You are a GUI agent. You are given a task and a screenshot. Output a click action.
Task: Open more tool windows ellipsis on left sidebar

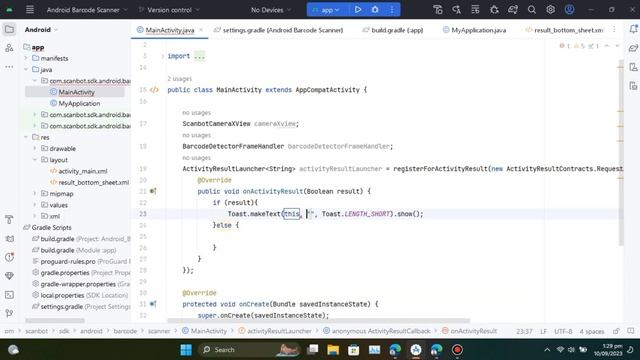tap(9, 67)
